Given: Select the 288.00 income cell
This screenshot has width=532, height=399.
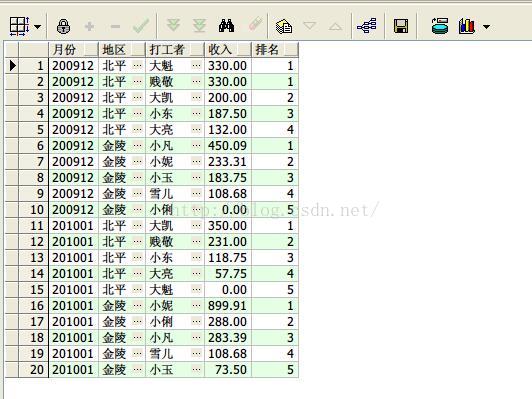Looking at the screenshot, I should pos(228,322).
